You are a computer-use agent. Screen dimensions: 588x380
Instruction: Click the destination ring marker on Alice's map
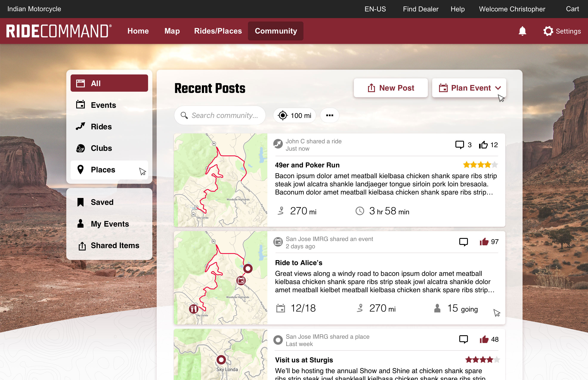[248, 268]
